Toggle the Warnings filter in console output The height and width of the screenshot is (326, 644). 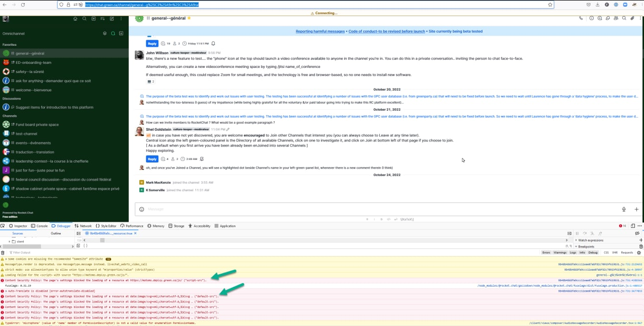[x=560, y=252]
